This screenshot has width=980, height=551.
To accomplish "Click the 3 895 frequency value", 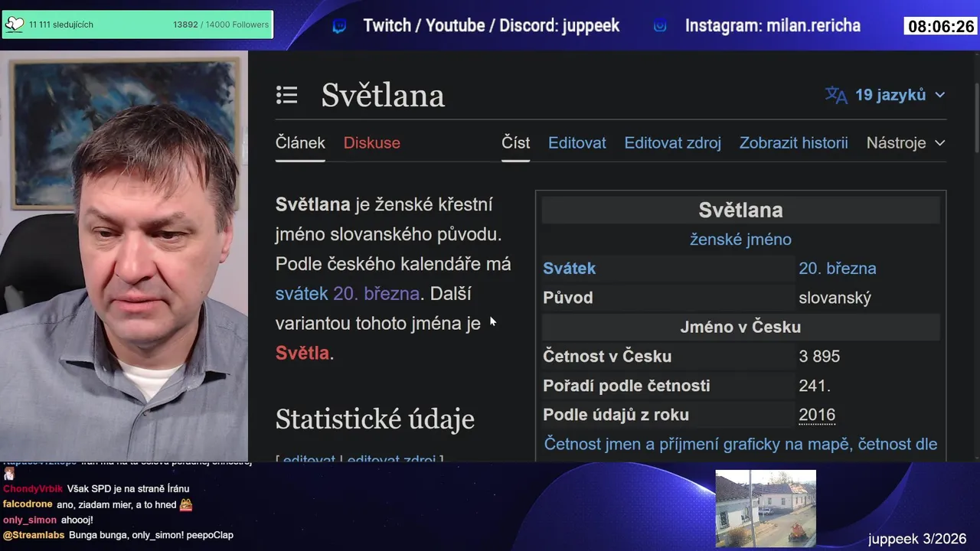I will coord(819,357).
